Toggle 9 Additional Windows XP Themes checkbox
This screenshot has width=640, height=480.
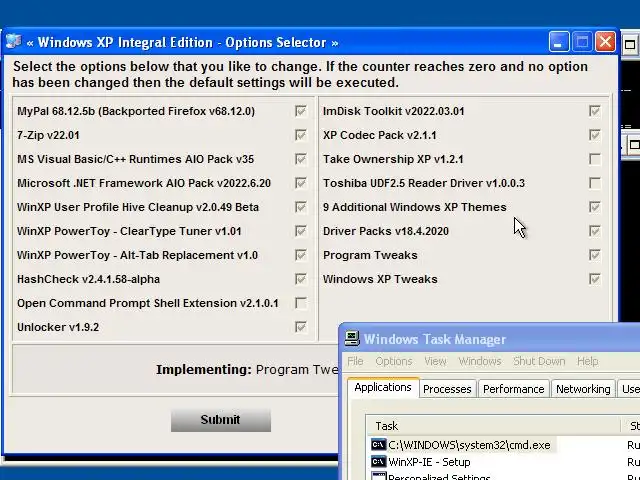point(595,207)
